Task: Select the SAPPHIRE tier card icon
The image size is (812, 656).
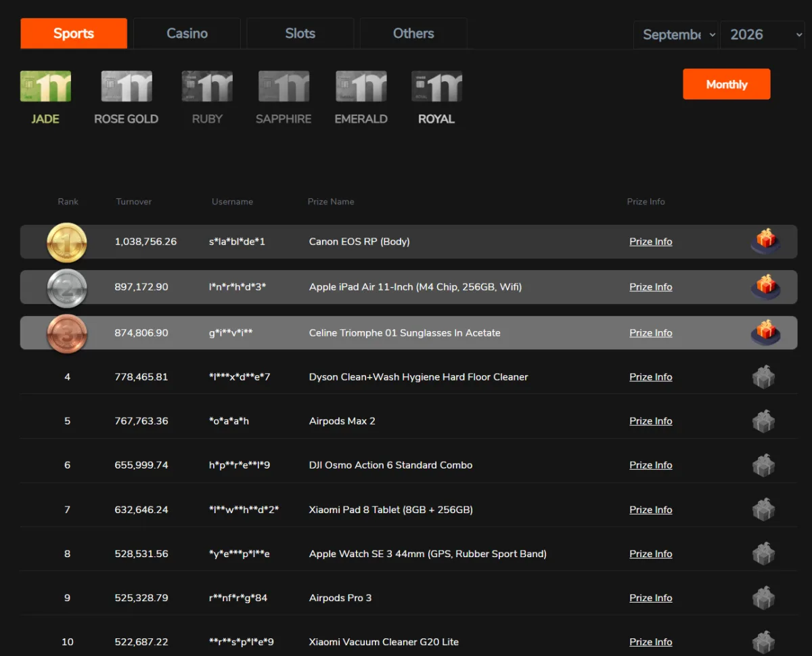Action: click(284, 87)
